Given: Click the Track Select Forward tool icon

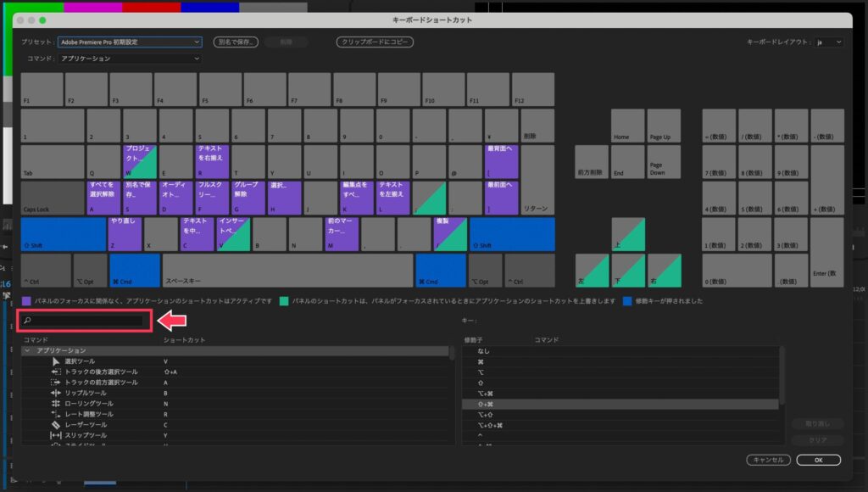Looking at the screenshot, I should (57, 383).
